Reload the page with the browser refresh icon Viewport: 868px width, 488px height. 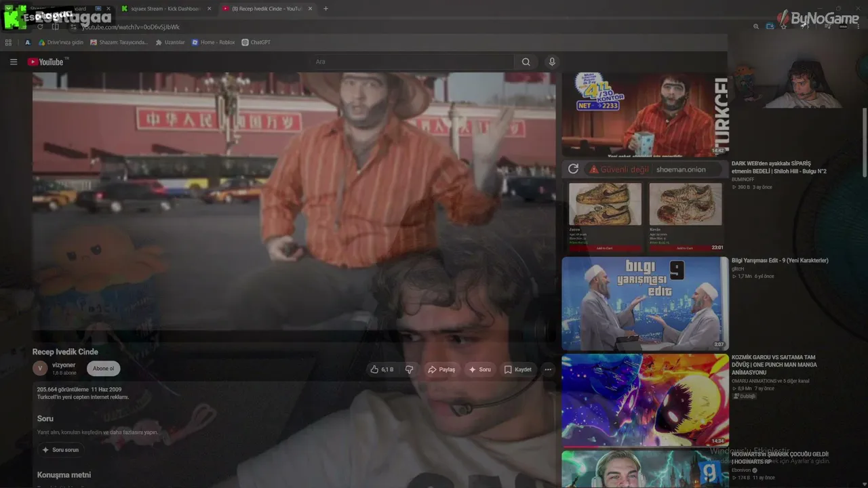pos(40,27)
